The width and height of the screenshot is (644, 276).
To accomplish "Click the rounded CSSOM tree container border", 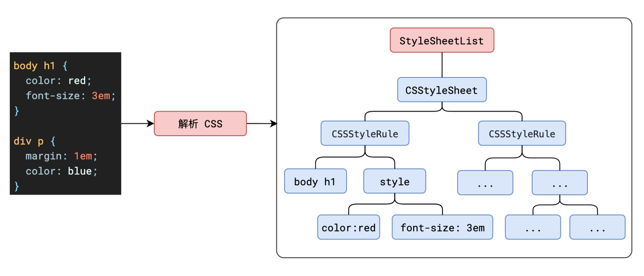I will click(x=454, y=18).
